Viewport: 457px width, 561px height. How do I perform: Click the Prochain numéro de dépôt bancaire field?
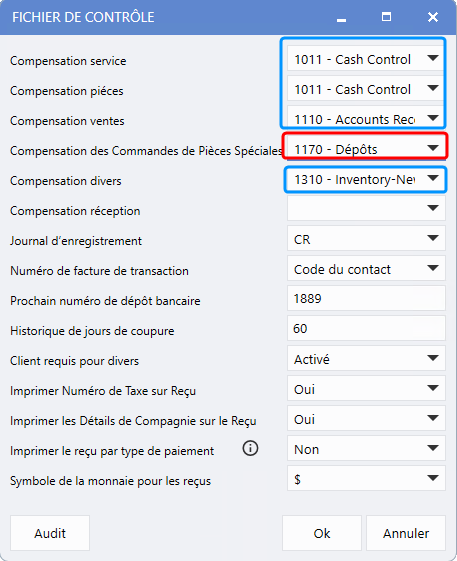pyautogui.click(x=366, y=298)
